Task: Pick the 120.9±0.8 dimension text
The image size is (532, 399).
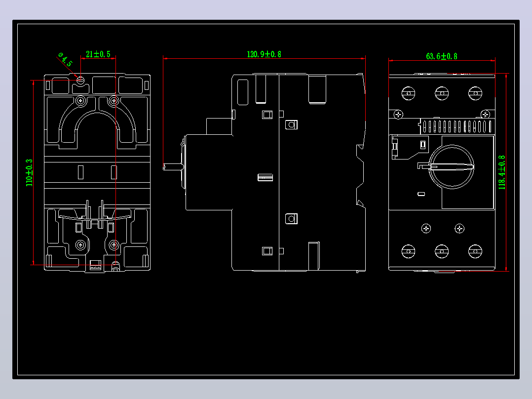Action: (x=264, y=54)
